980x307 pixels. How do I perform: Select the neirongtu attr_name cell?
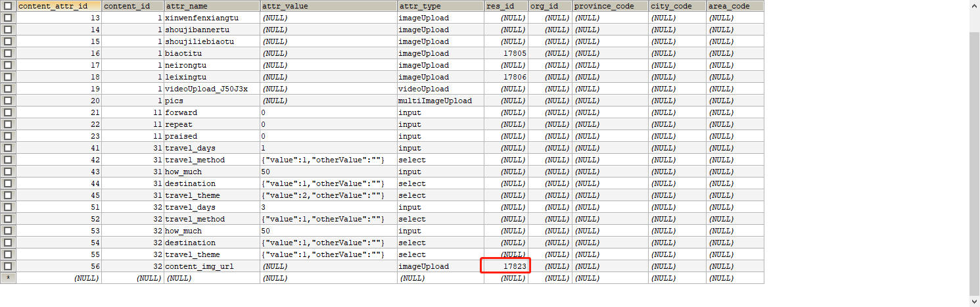[x=212, y=65]
